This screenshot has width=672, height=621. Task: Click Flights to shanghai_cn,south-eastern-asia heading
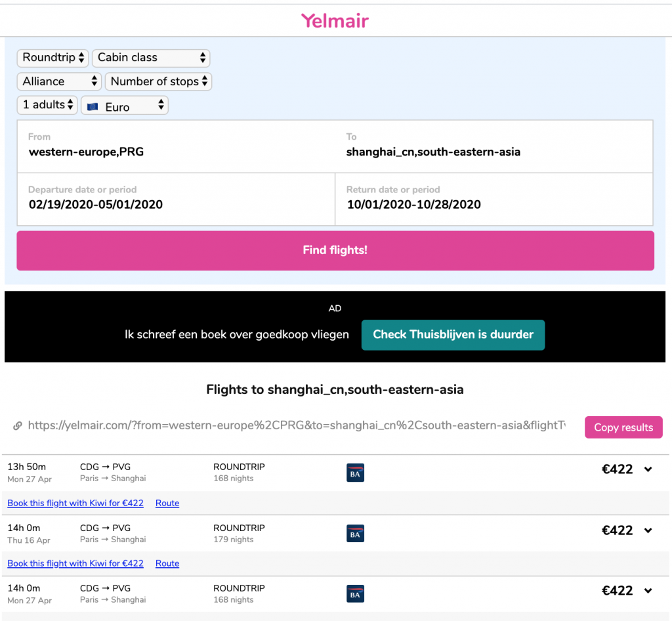[335, 389]
